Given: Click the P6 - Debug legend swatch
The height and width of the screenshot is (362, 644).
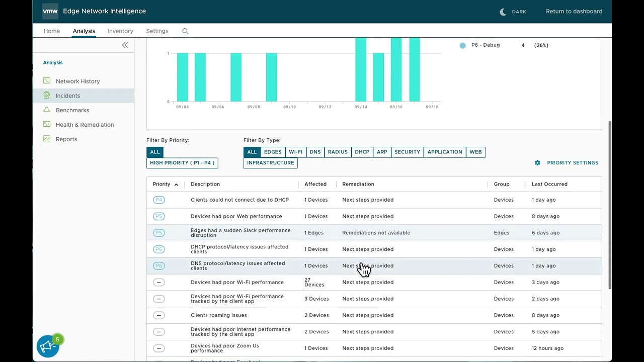Looking at the screenshot, I should [462, 45].
